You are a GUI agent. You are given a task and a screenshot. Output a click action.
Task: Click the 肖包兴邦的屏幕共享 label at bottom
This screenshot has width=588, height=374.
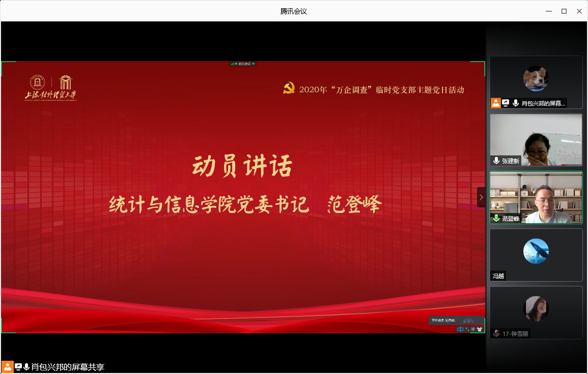click(x=68, y=367)
